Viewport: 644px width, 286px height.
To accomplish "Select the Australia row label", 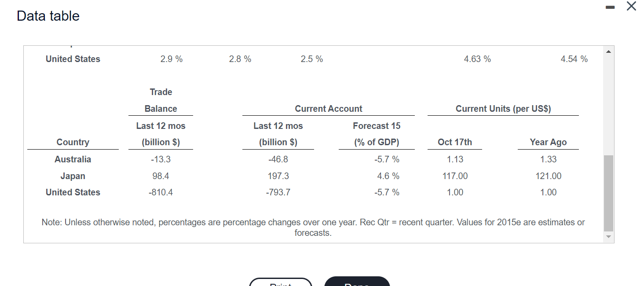I will pos(73,159).
